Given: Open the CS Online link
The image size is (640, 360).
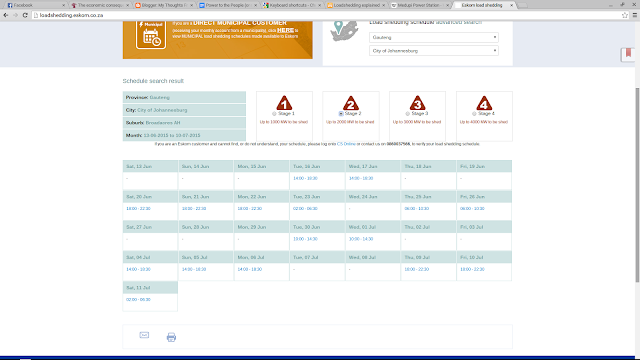Looking at the screenshot, I should pyautogui.click(x=346, y=144).
